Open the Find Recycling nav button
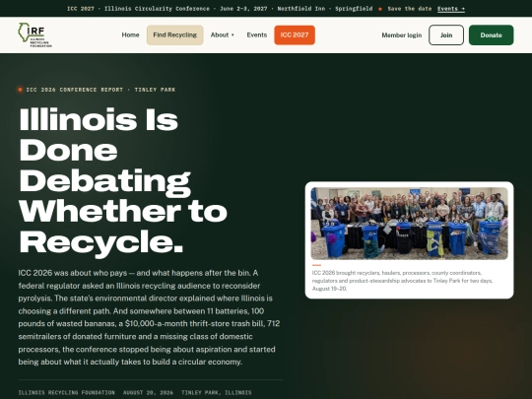This screenshot has width=532, height=399. click(174, 34)
